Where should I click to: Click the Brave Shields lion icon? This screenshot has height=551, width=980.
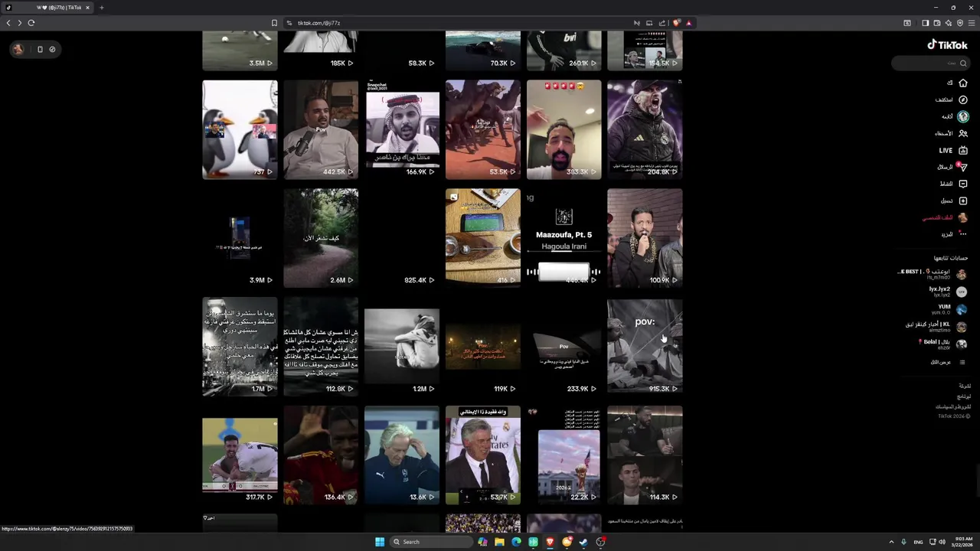pos(676,23)
